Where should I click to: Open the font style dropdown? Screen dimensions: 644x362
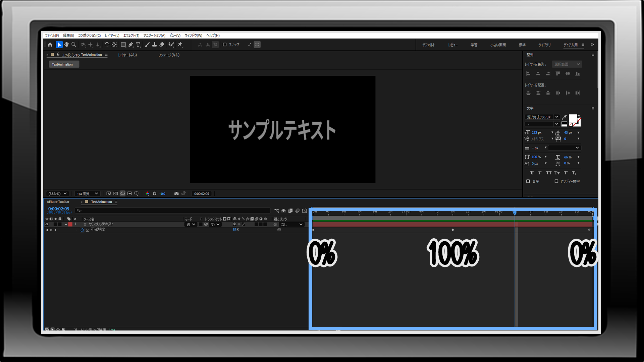coord(542,124)
